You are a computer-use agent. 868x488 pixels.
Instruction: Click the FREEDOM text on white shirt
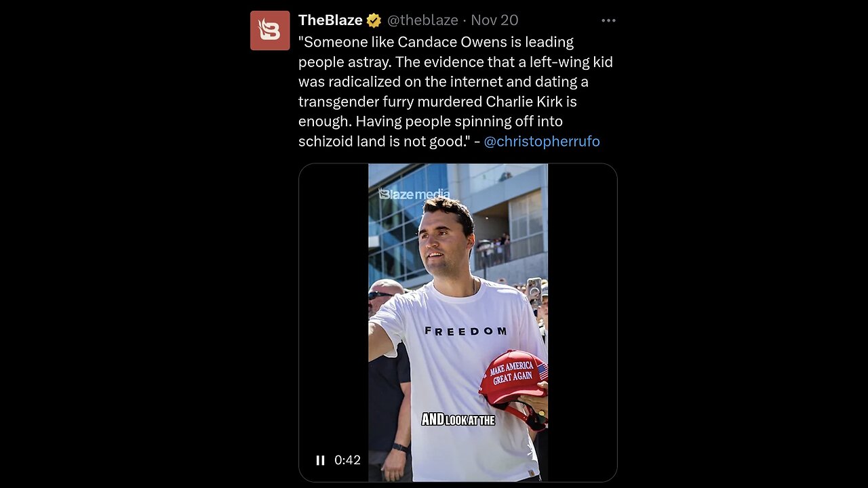(x=465, y=331)
